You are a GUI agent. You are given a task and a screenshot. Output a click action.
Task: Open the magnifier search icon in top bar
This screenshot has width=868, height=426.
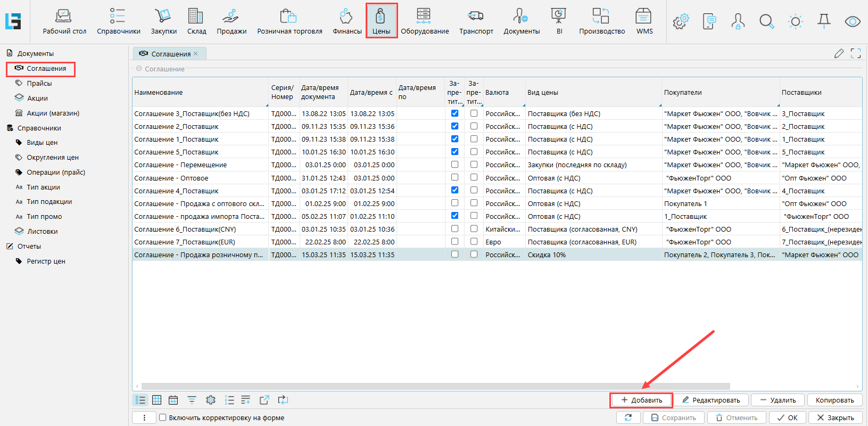(x=766, y=21)
